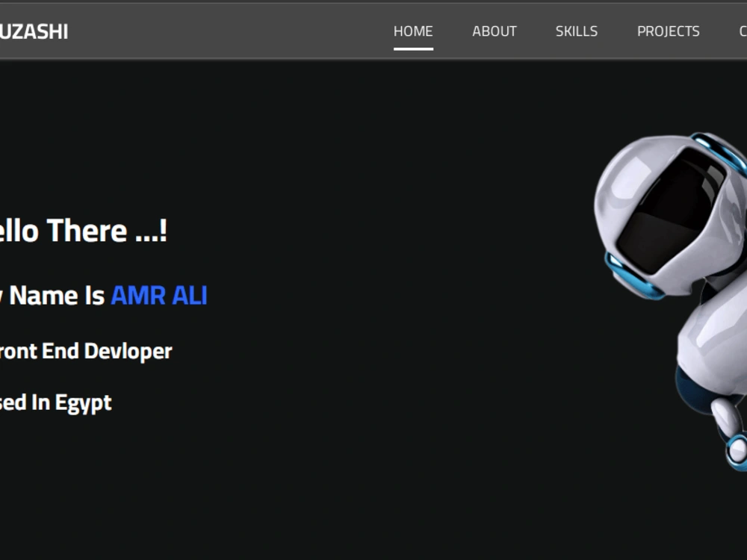Click the gap between SKILLS and PROJECTS
747x560 pixels.
click(617, 31)
